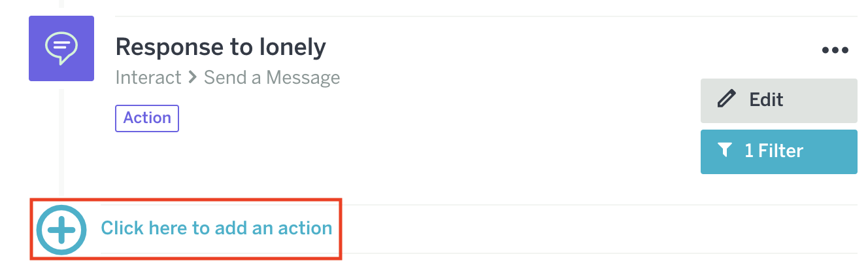This screenshot has height=271, width=868.
Task: Click the empty row right of the add action link
Action: click(588, 229)
